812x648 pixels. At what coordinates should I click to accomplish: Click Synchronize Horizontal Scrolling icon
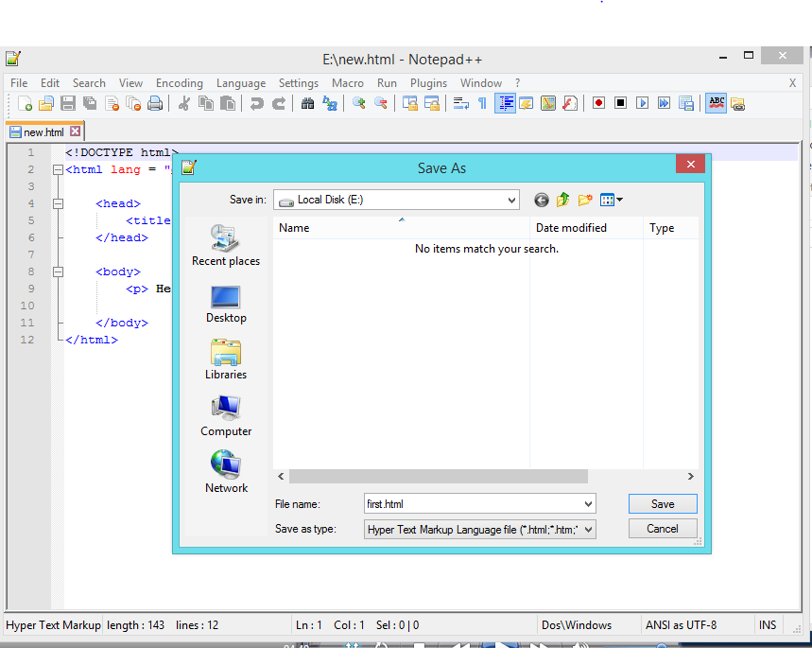coord(431,104)
